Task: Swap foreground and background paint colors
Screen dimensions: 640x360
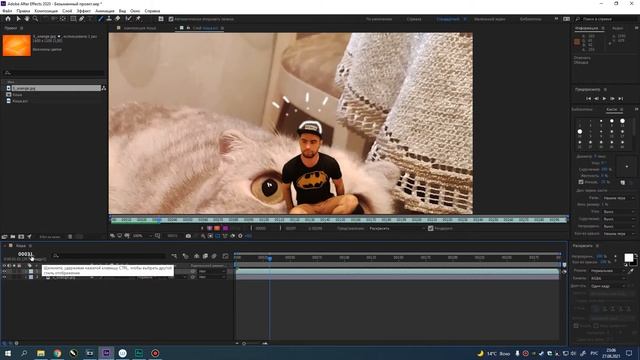Action: (x=636, y=256)
